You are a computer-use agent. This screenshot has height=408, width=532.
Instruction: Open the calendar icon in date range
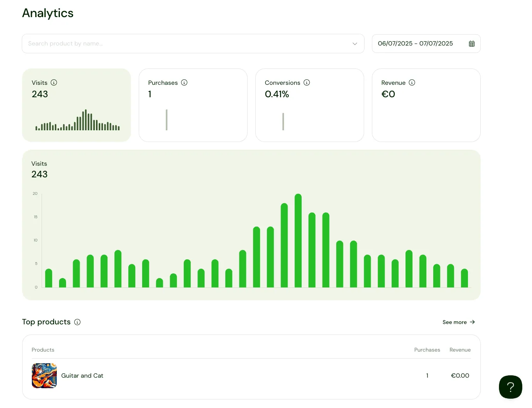tap(472, 44)
